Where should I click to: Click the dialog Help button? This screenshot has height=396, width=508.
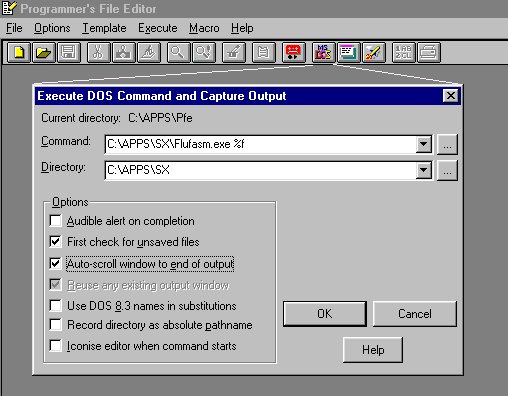coord(373,350)
